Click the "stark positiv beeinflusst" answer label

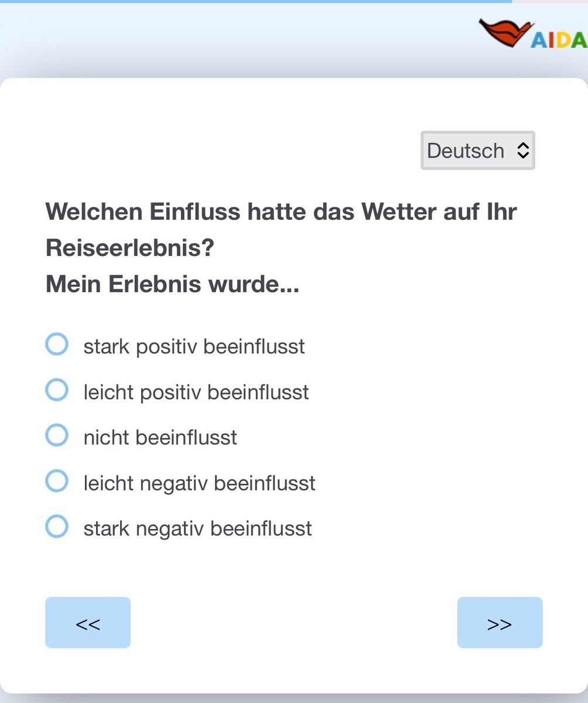click(194, 346)
